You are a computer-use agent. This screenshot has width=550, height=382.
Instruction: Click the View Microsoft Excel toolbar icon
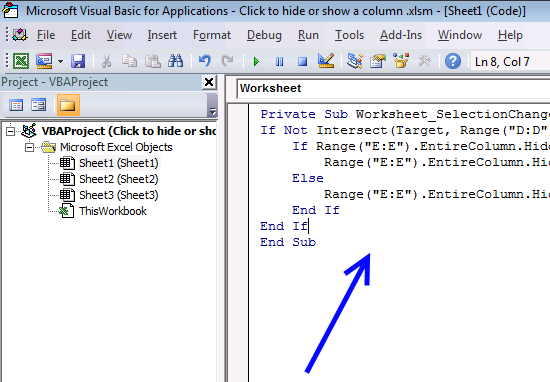21,61
